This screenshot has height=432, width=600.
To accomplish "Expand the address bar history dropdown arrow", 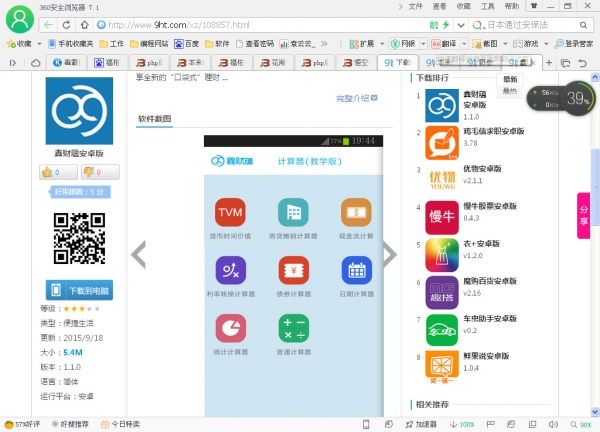I will point(461,25).
